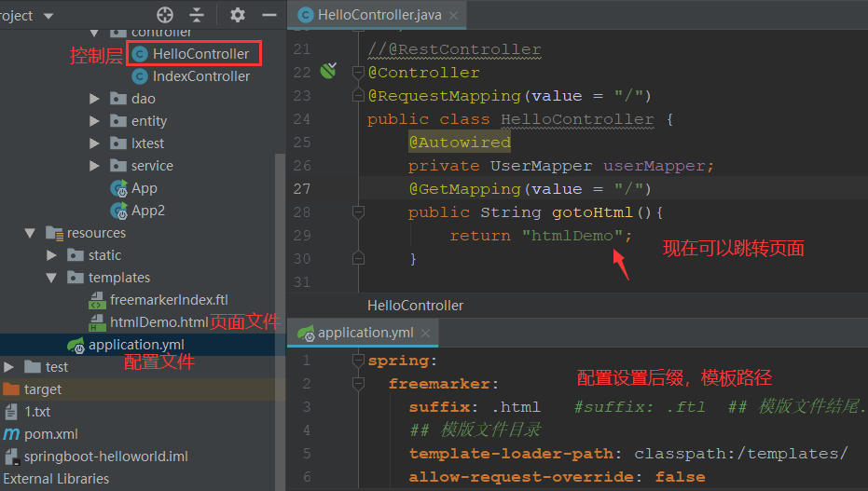Expand the test folder
The image size is (868, 491).
point(8,366)
